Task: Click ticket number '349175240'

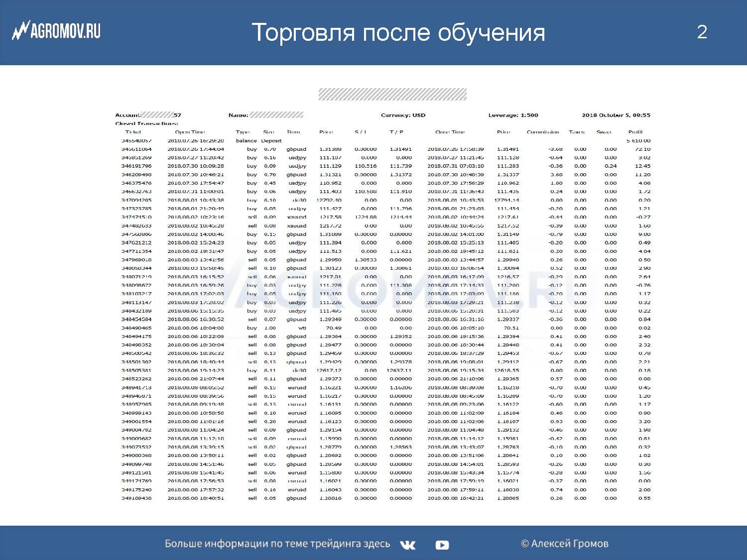Action: click(136, 489)
